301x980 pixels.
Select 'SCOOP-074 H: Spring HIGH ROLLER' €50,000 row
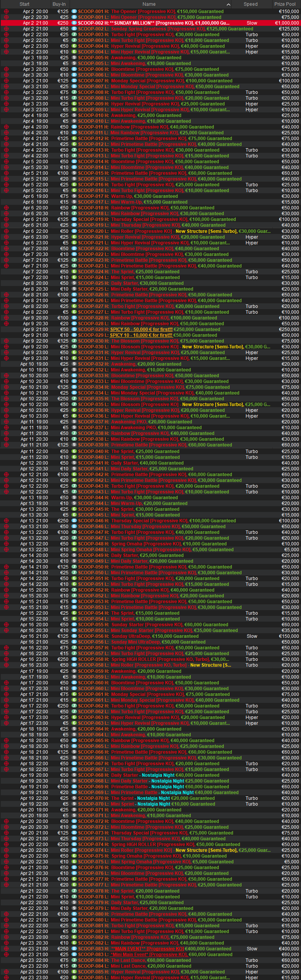tap(150, 845)
